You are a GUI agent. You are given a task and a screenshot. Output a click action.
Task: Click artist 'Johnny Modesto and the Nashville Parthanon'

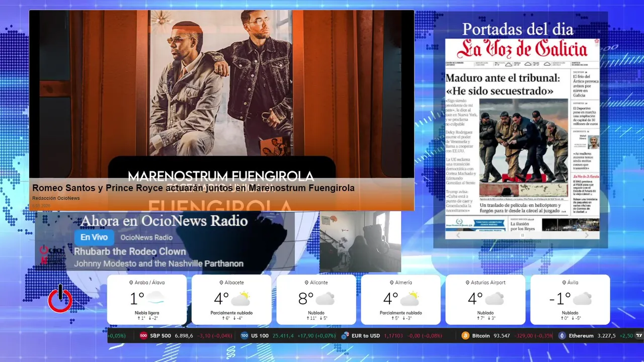tap(159, 263)
